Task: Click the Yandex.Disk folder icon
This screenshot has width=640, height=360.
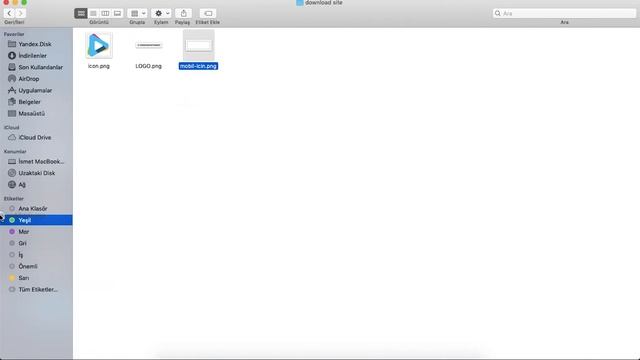Action: (12, 44)
